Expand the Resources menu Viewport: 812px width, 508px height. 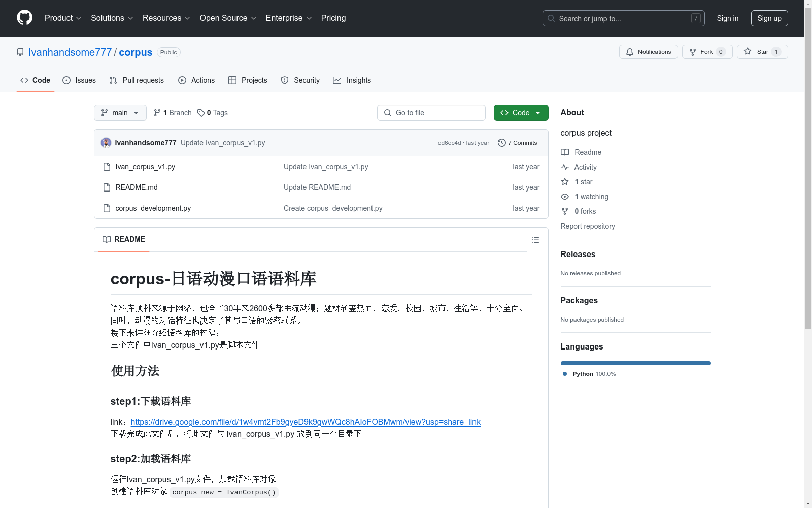pyautogui.click(x=166, y=18)
